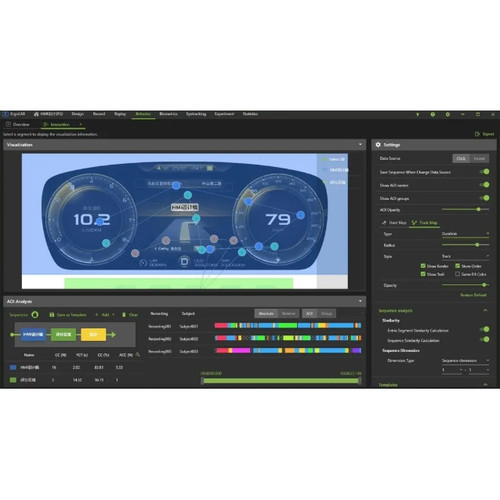Check the Same Fill Color checkbox
Image resolution: width=500 pixels, height=500 pixels.
click(x=458, y=274)
